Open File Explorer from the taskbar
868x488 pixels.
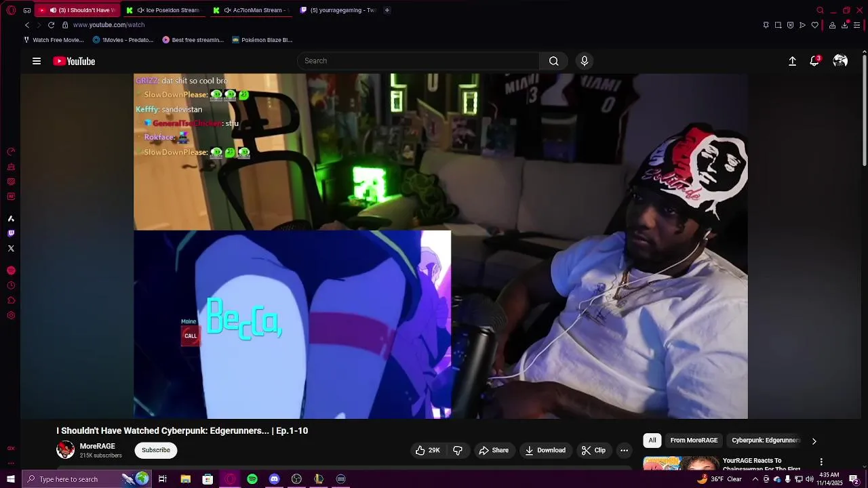[185, 479]
